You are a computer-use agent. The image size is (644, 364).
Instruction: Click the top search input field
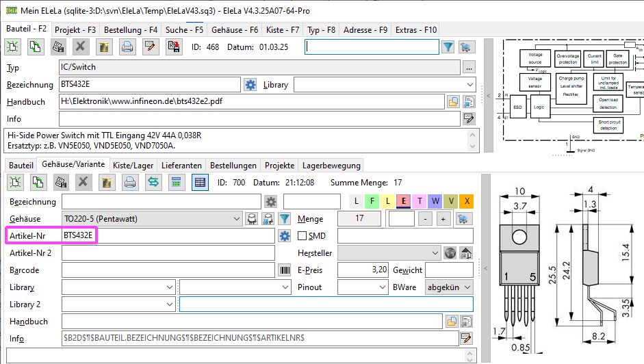pyautogui.click(x=372, y=47)
